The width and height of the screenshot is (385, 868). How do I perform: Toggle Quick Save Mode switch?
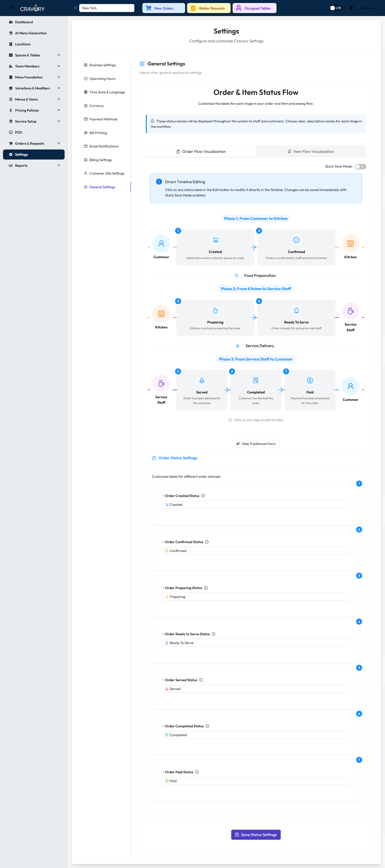click(x=360, y=167)
